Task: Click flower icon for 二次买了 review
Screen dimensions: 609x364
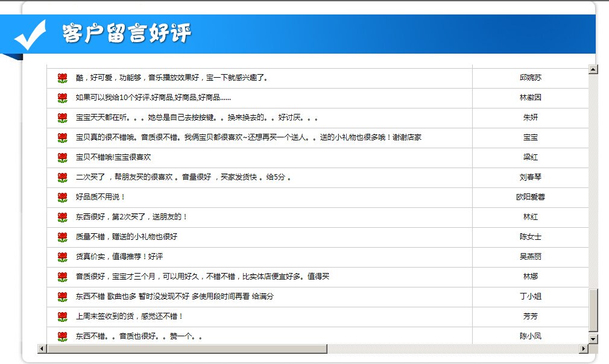Action: 62,177
